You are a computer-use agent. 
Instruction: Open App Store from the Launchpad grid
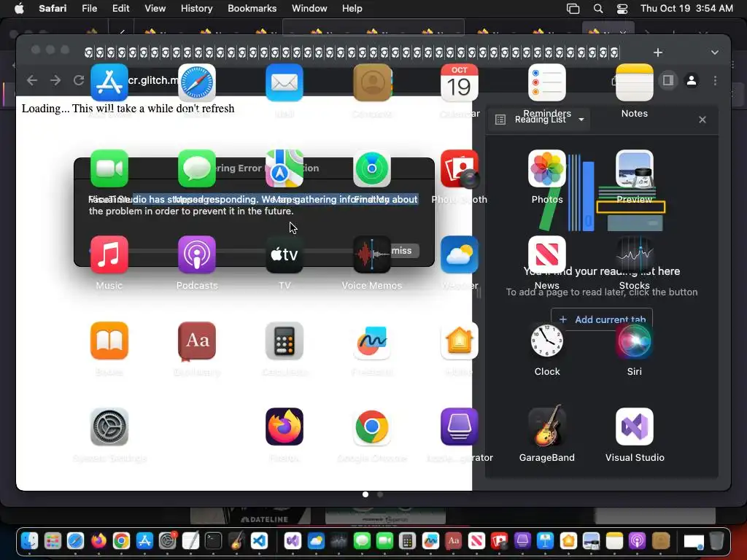109,82
